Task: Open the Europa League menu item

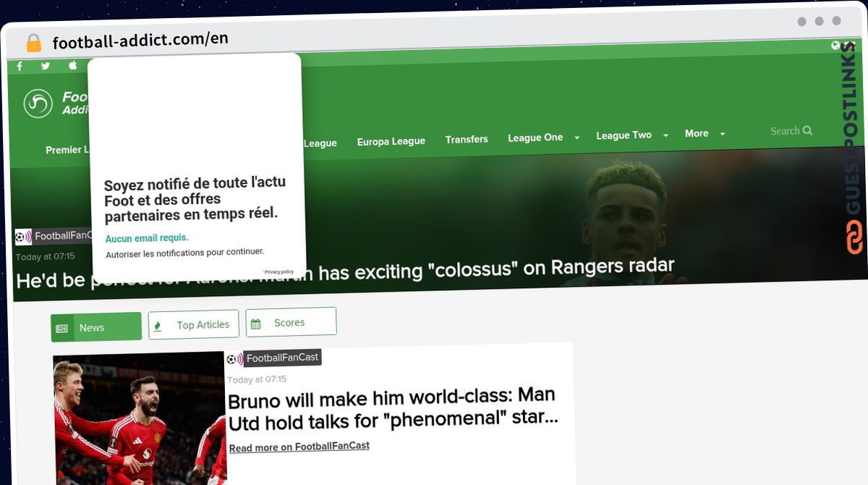Action: [391, 141]
